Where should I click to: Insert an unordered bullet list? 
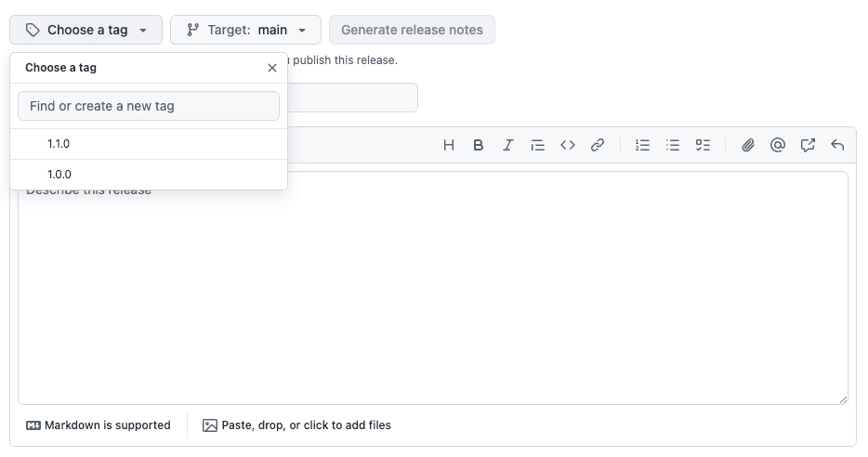pos(673,145)
